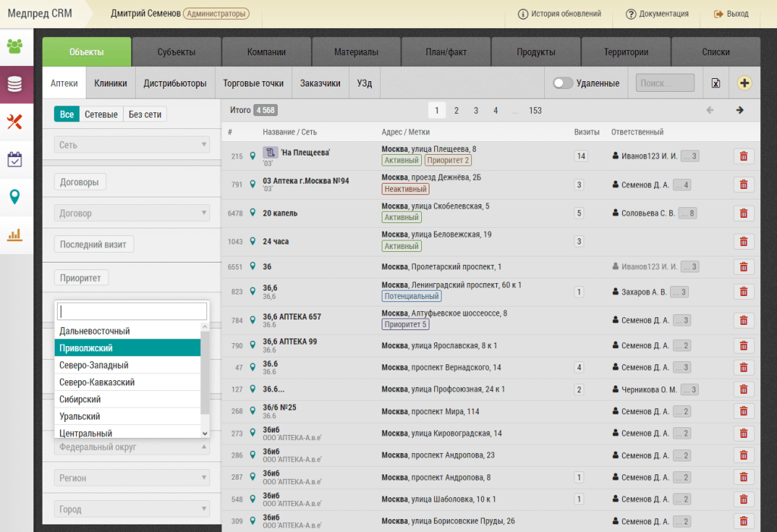777x532 pixels.
Task: Choose Дальневосточный from the district list
Action: click(x=127, y=331)
